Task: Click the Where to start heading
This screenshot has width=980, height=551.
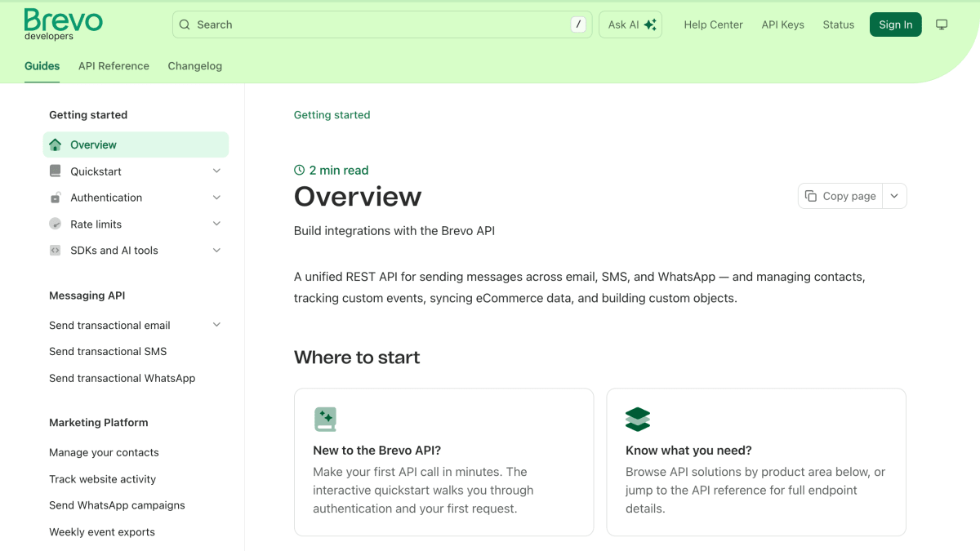Action: click(x=357, y=358)
